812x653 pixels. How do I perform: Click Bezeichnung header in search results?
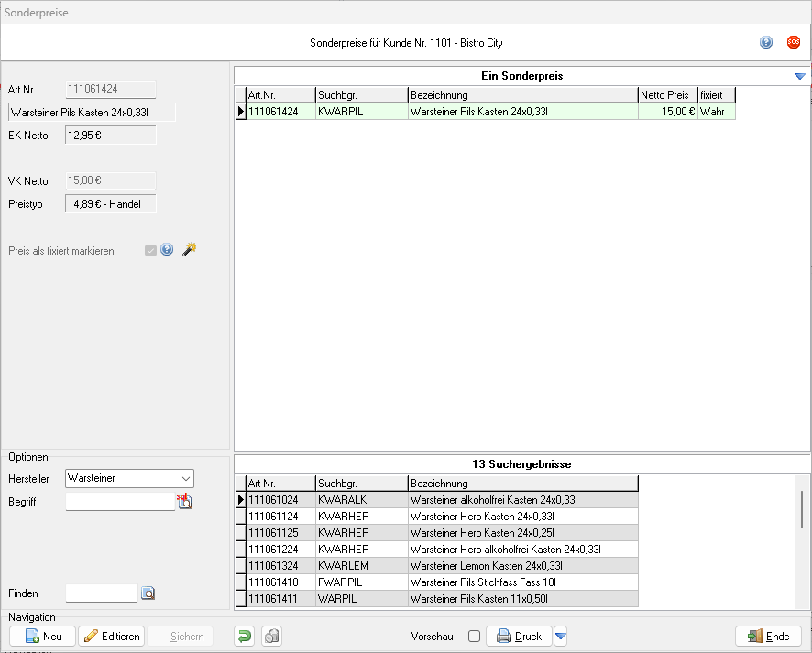tap(521, 484)
